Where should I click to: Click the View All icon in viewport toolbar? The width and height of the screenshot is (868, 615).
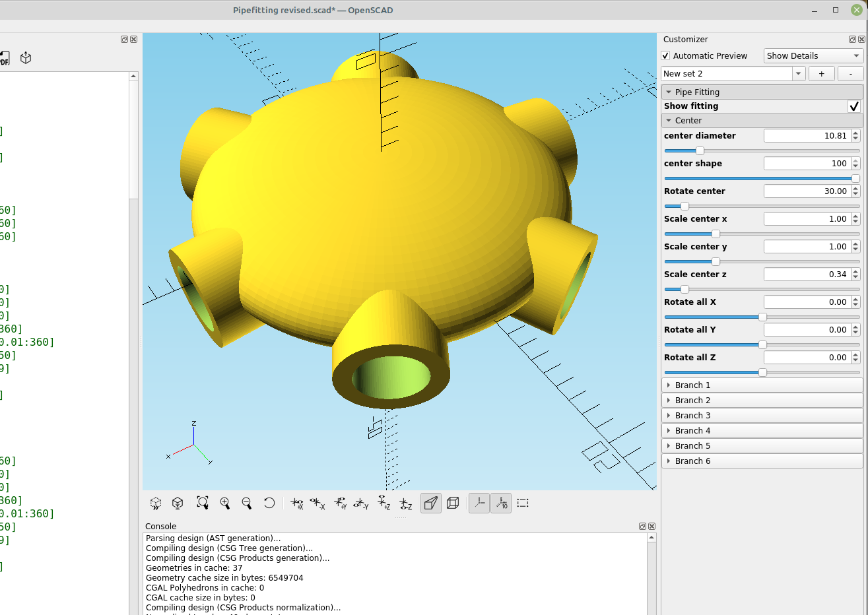point(203,503)
